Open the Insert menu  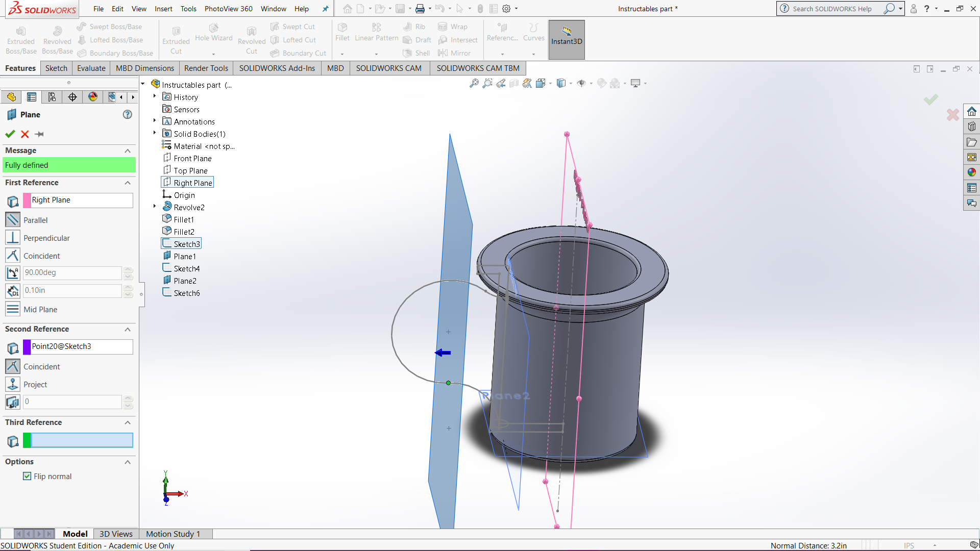(163, 9)
